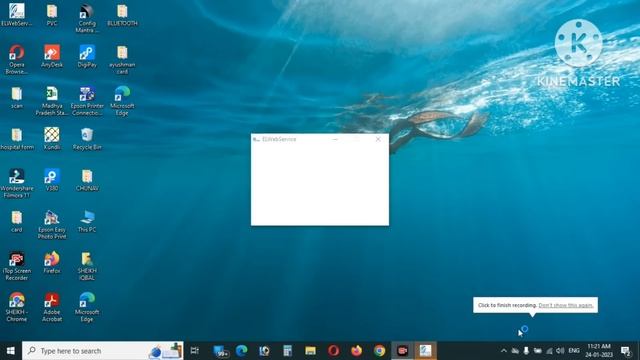Viewport: 640px width, 360px height.
Task: Minimize the ELWebService window
Action: [x=335, y=139]
